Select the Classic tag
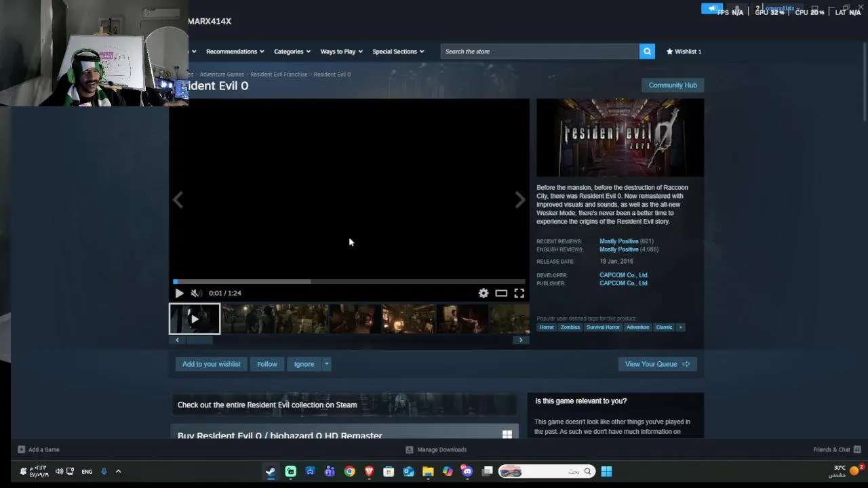 point(664,327)
